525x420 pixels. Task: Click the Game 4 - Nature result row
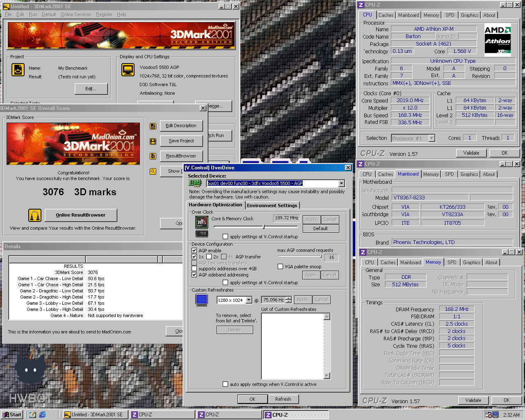[x=96, y=315]
